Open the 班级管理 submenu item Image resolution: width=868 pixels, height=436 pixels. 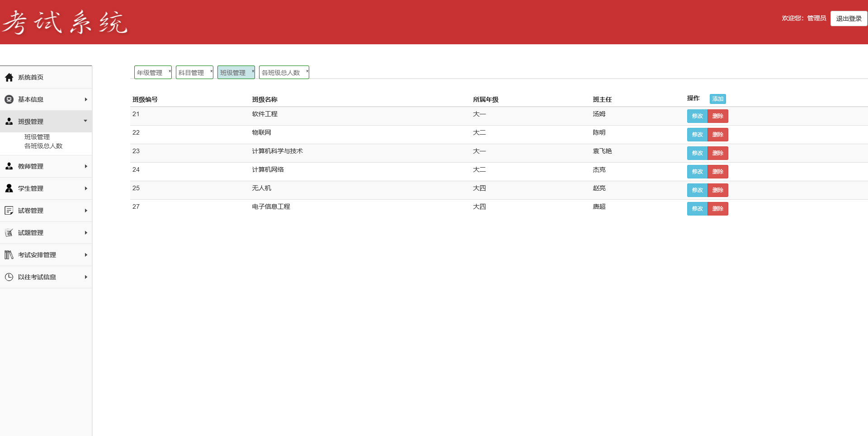click(x=37, y=137)
